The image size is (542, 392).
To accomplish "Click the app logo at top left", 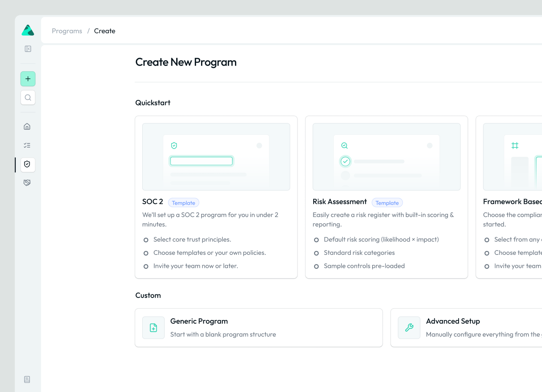I will tap(28, 30).
